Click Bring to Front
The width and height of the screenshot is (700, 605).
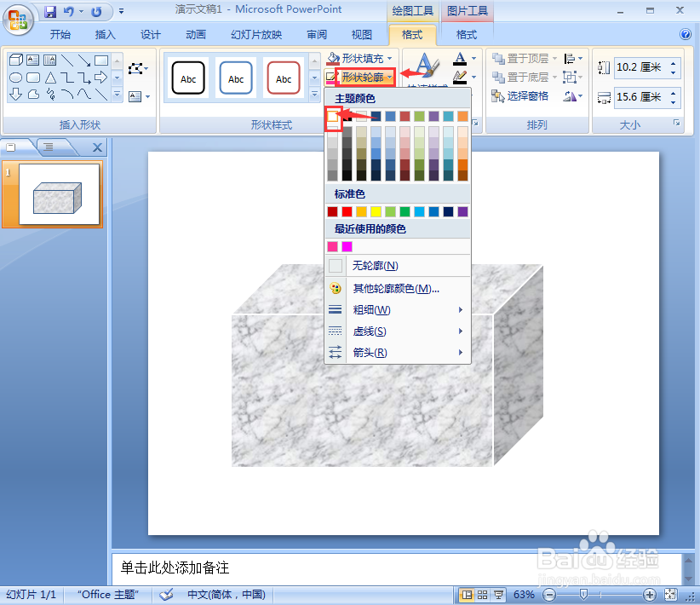coord(520,59)
